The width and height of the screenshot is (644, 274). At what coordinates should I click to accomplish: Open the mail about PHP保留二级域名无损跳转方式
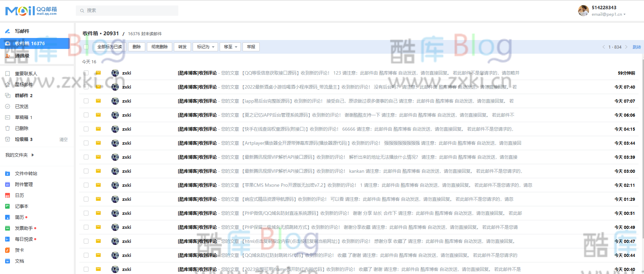pos(359,227)
